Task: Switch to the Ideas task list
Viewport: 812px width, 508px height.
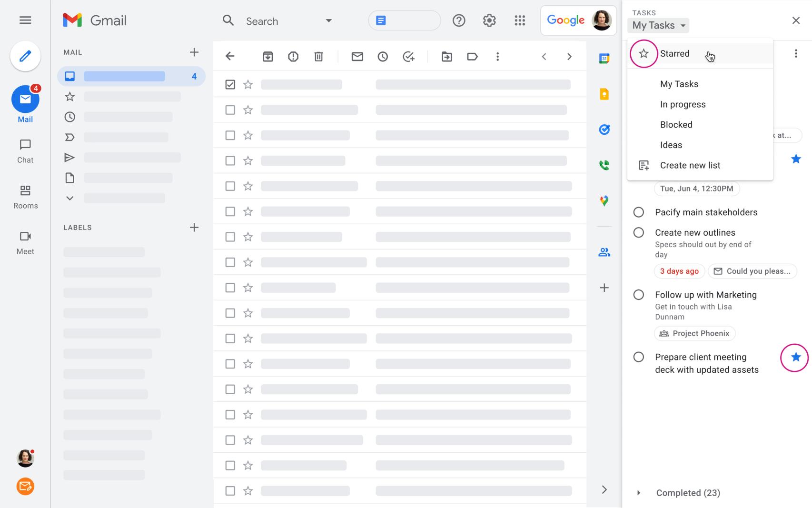Action: 671,145
